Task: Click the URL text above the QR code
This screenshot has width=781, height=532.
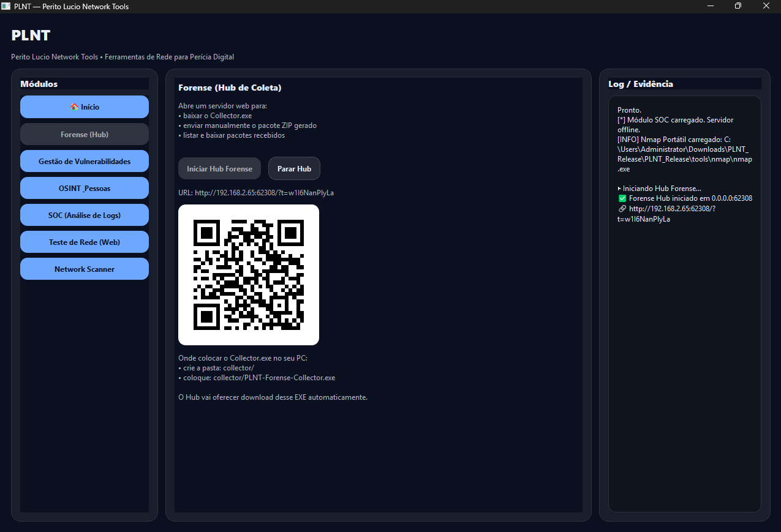Action: point(256,192)
